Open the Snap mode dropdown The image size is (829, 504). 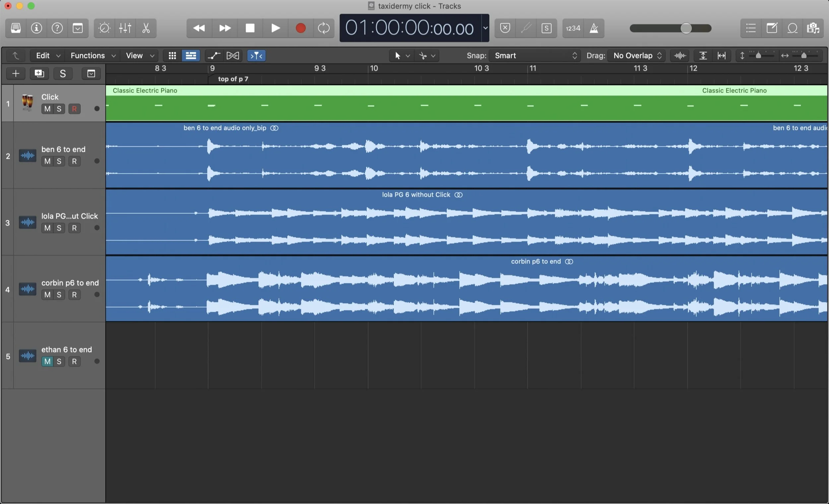click(x=536, y=55)
